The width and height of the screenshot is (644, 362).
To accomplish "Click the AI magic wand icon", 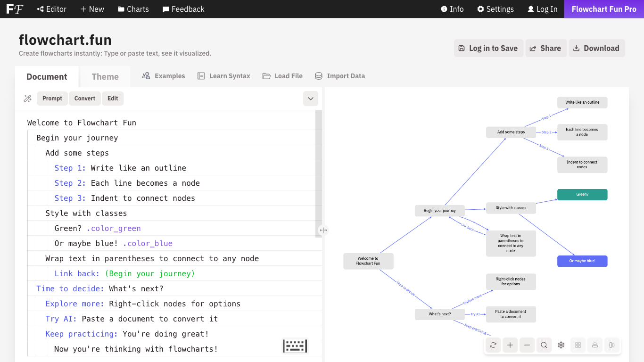I will click(27, 99).
